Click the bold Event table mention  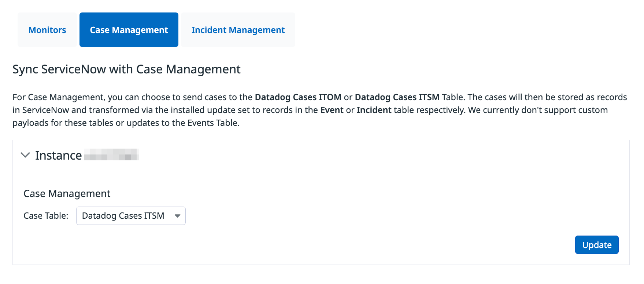332,110
